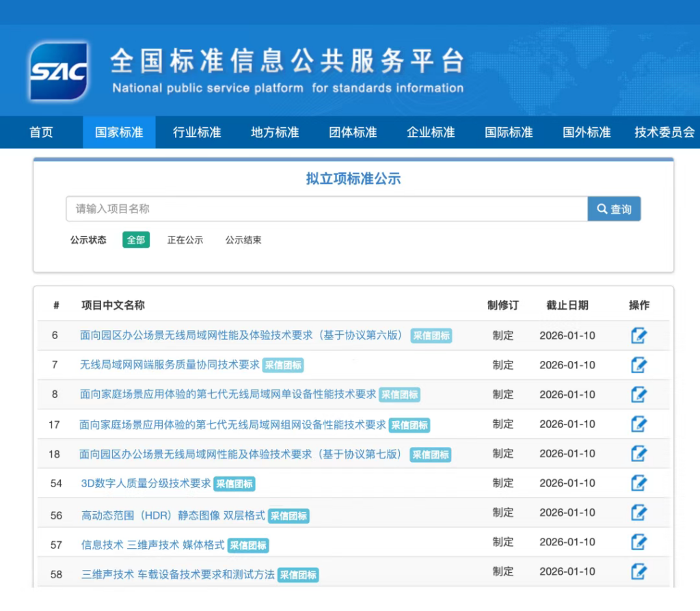
Task: Open edit icon for row 17
Action: click(x=638, y=424)
